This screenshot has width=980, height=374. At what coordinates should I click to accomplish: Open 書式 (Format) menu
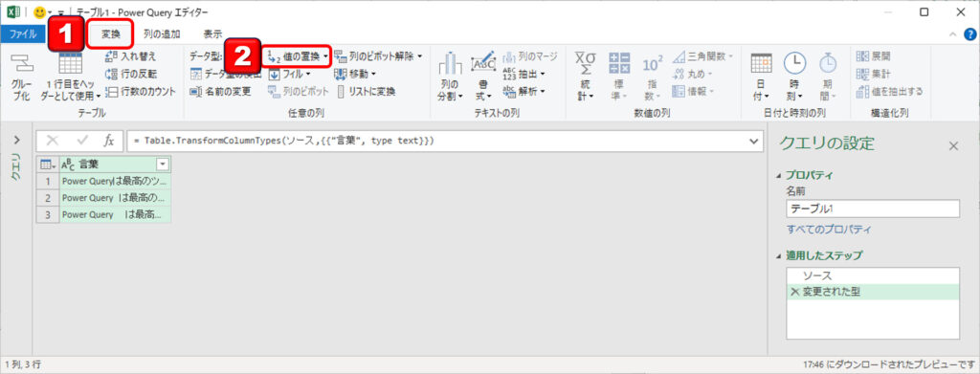482,77
